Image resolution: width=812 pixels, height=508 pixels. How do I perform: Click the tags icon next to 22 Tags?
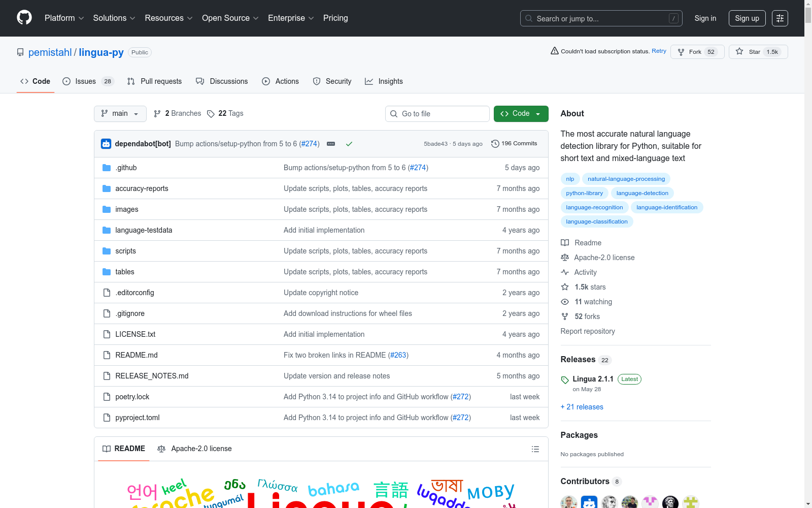click(211, 114)
